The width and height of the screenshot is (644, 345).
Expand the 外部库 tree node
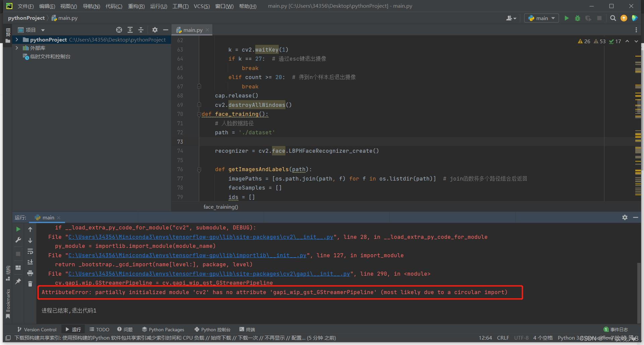pyautogui.click(x=17, y=48)
